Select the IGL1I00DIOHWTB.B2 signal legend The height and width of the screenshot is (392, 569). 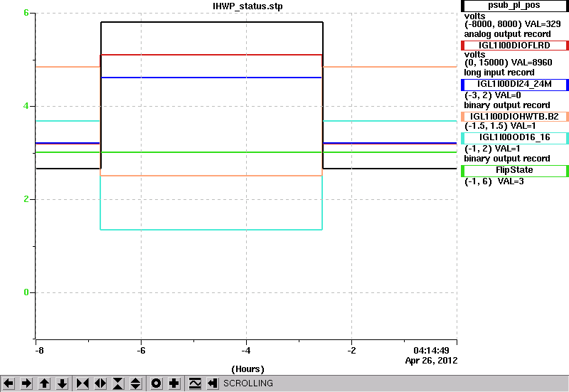(x=514, y=117)
